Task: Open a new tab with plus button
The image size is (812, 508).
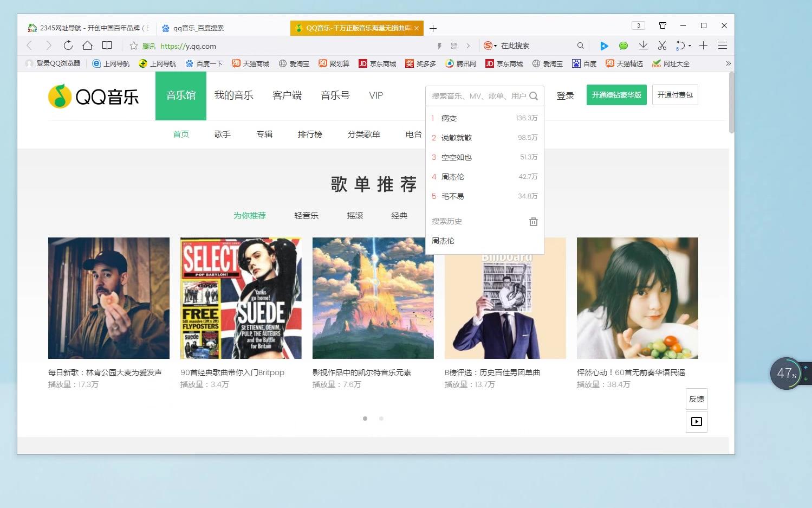Action: click(433, 28)
